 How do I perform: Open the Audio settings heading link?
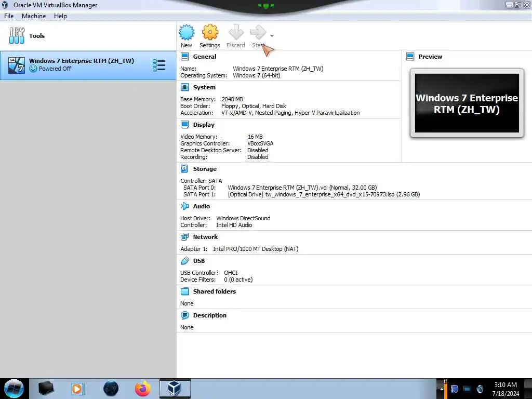(202, 206)
